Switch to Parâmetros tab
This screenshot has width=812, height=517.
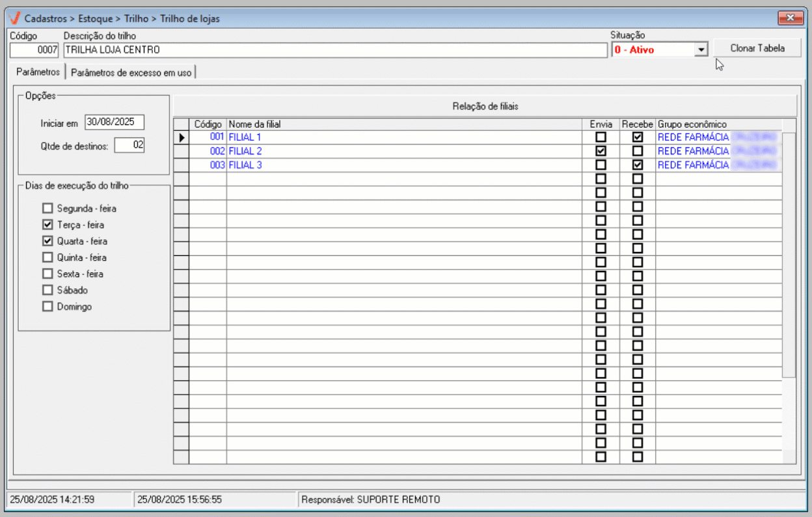point(38,72)
